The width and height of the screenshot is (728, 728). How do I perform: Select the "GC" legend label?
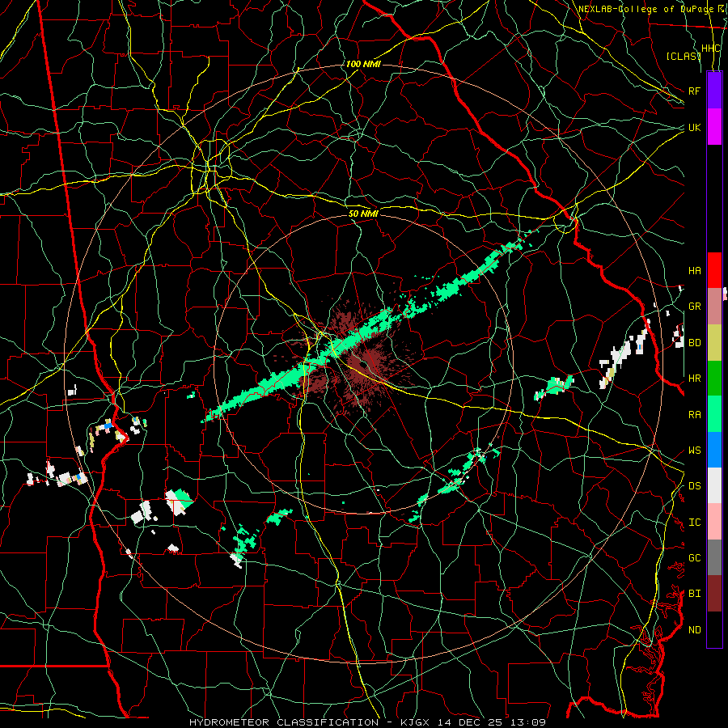point(694,558)
